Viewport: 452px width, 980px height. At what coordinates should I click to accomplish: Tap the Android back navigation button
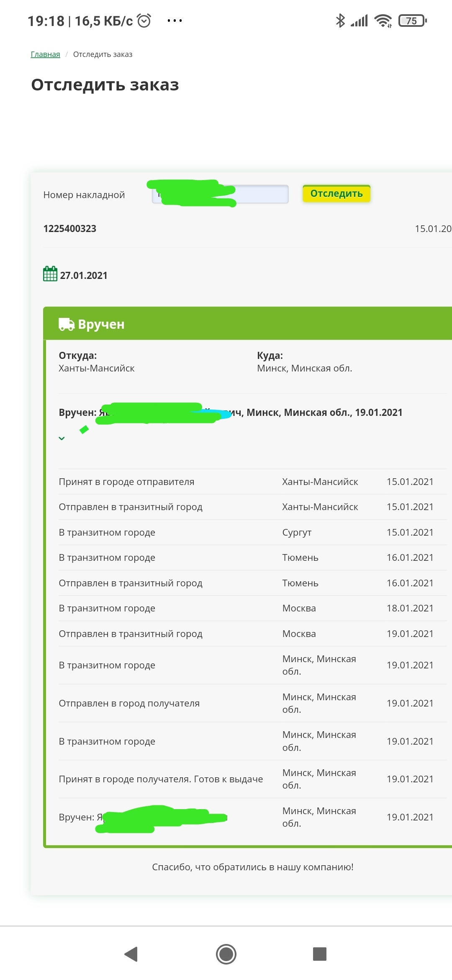click(x=131, y=954)
